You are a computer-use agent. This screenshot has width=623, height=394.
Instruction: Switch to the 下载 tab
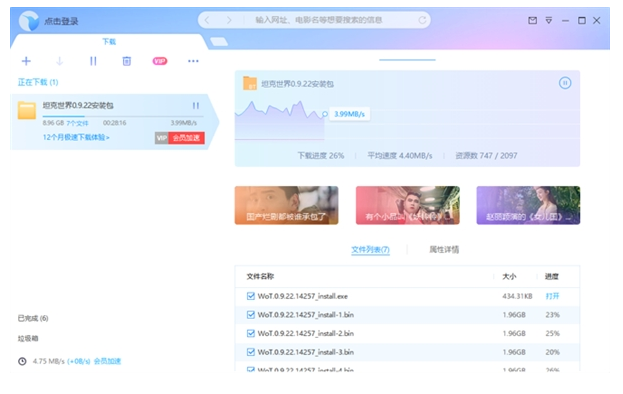click(x=109, y=41)
